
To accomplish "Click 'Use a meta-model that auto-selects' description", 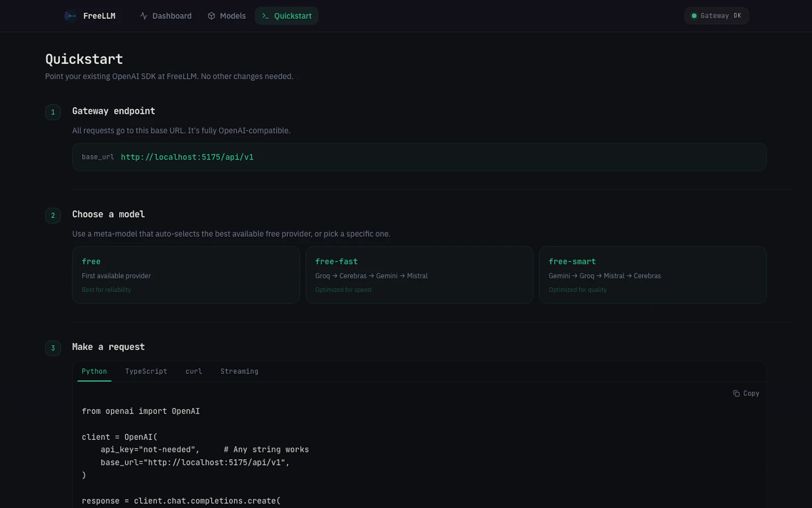I will click(231, 234).
